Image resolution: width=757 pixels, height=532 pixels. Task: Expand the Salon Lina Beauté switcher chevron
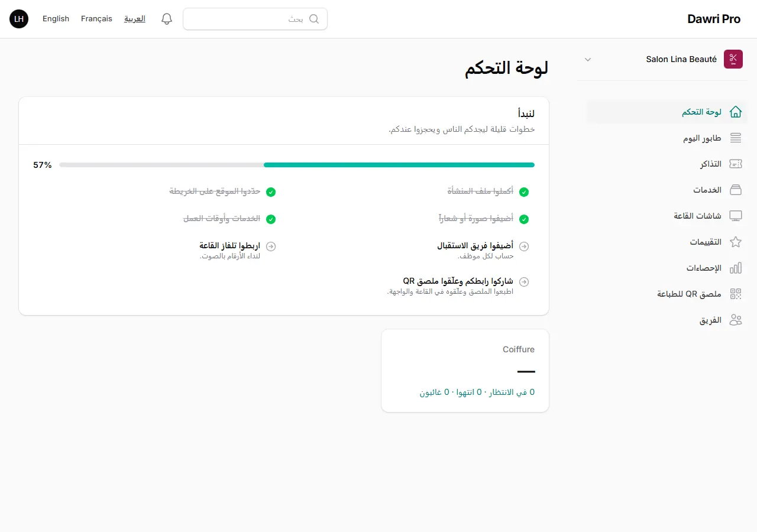(587, 59)
